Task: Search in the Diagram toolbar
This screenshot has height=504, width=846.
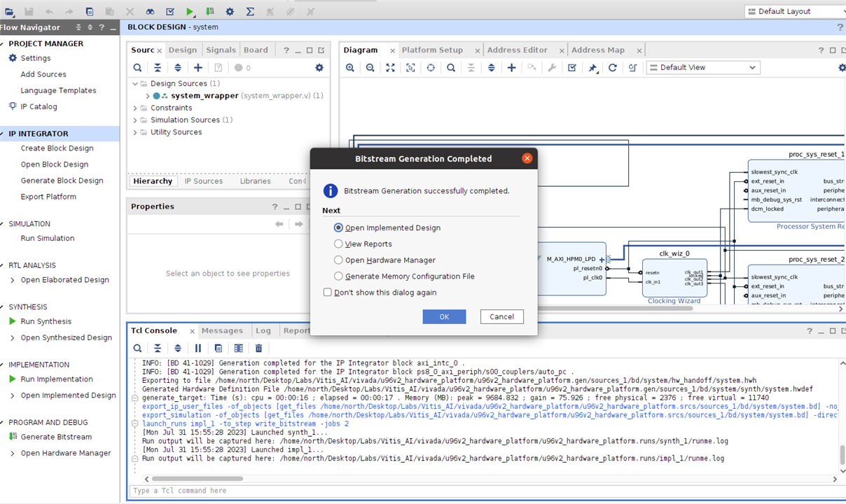Action: 451,68
